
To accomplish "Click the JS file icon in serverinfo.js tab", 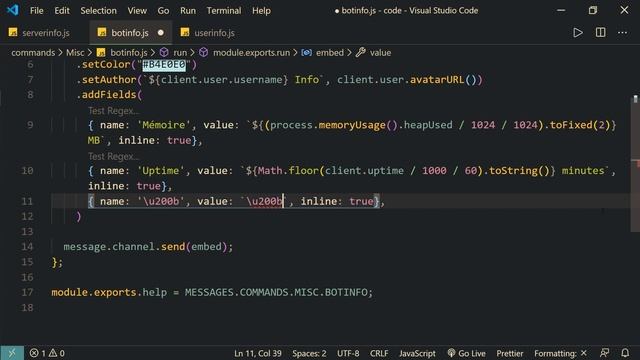I will pos(13,32).
